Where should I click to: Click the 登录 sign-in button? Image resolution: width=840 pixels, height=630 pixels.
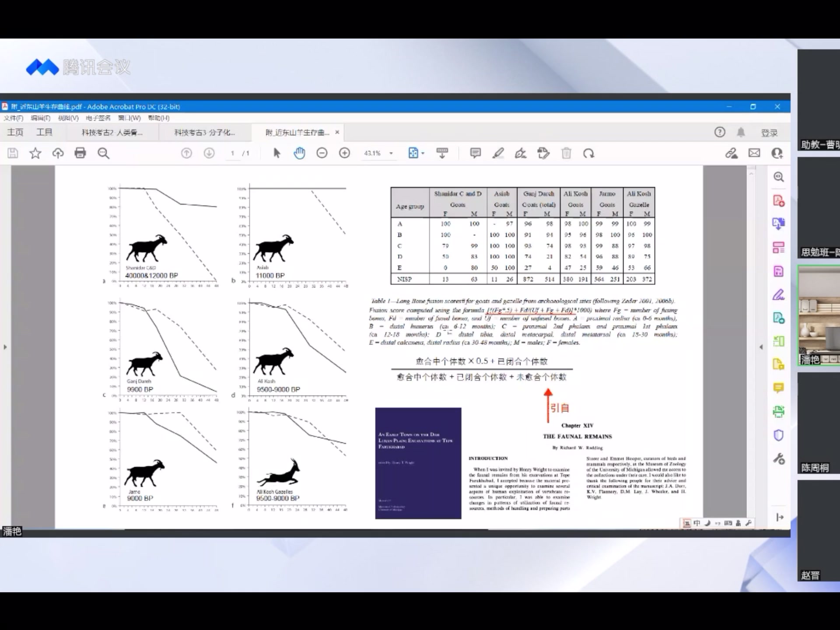770,133
